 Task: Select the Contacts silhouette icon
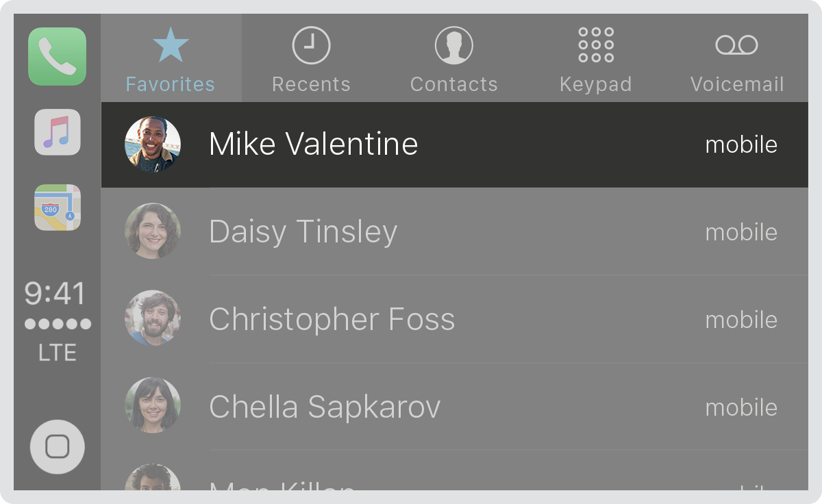coord(453,45)
